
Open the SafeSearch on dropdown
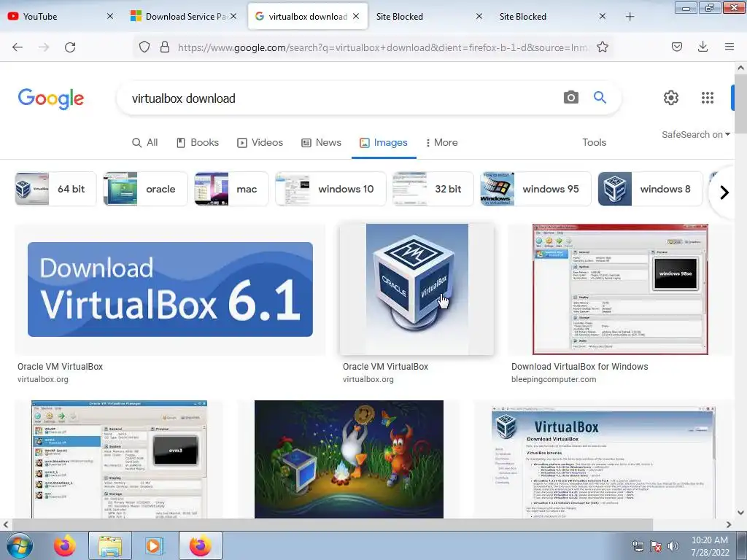point(695,135)
